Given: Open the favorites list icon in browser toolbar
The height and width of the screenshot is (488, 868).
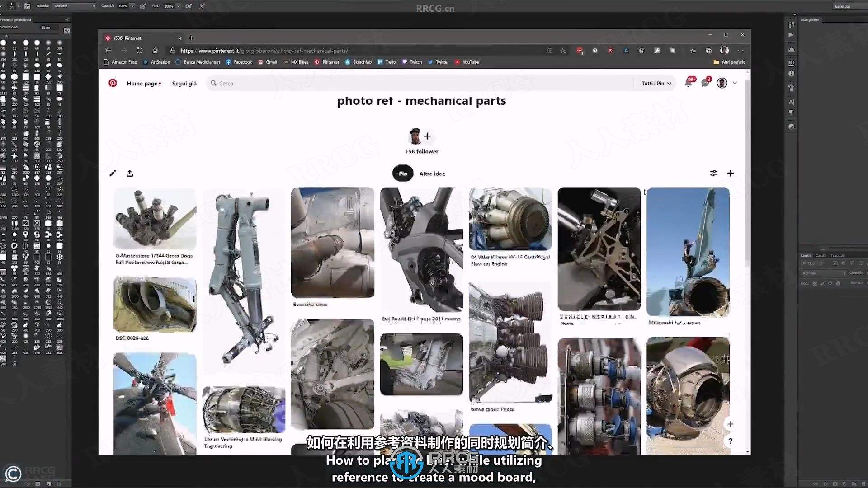Looking at the screenshot, I should click(x=693, y=51).
